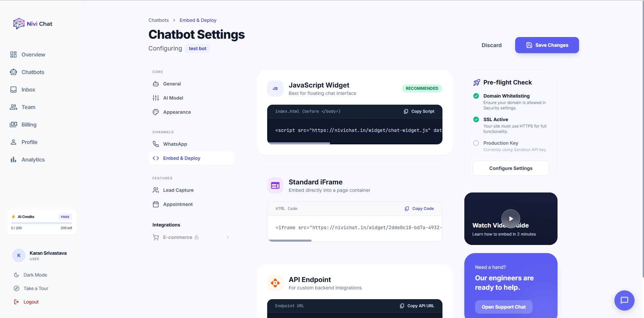Click the Embed & Deploy code brackets icon
644x318 pixels.
pos(156,158)
